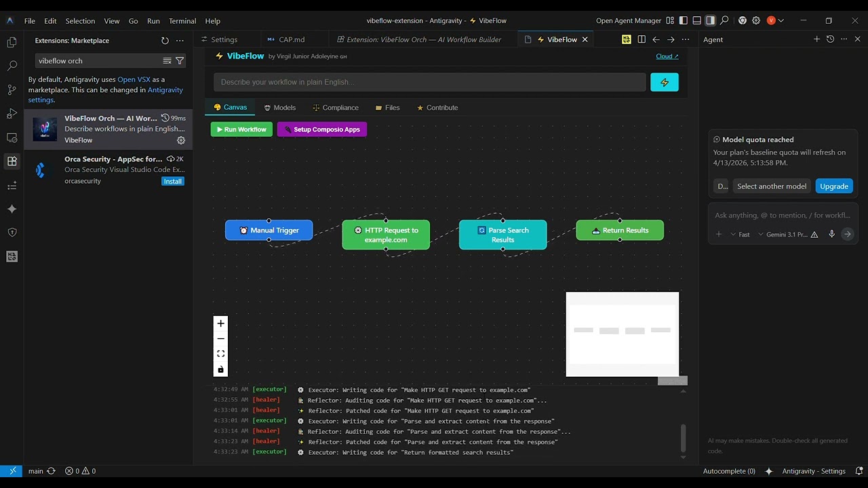Switch to the Compliance tab
The height and width of the screenshot is (488, 868).
336,108
